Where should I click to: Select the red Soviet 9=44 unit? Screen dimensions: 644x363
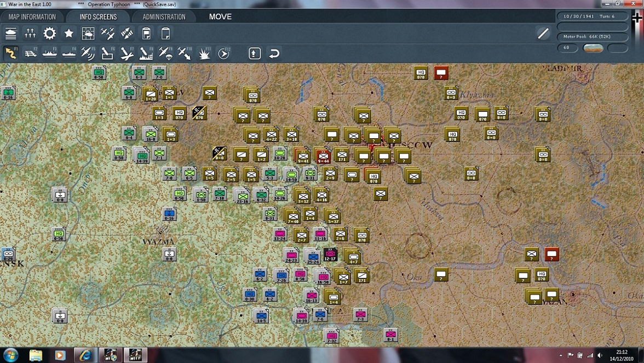323,156
